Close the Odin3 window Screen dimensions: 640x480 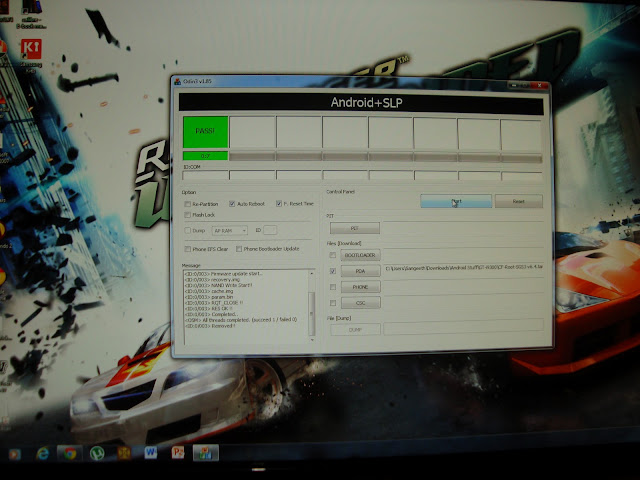tap(540, 85)
